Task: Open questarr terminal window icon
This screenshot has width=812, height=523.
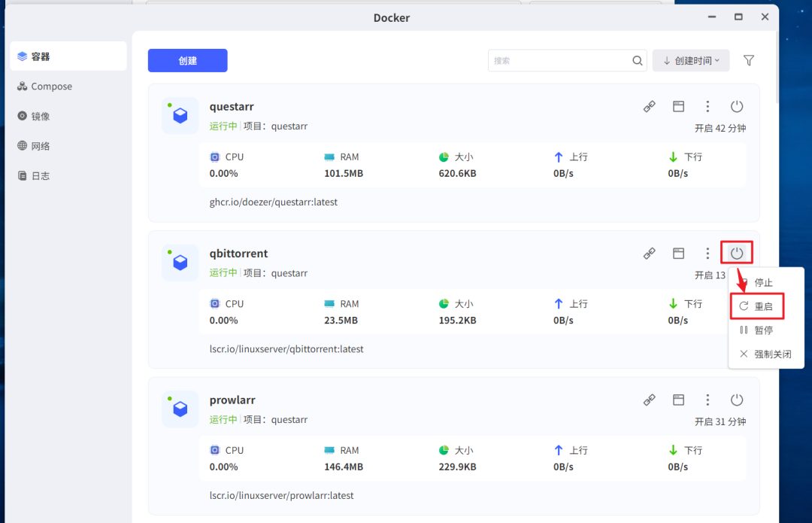Action: (678, 106)
